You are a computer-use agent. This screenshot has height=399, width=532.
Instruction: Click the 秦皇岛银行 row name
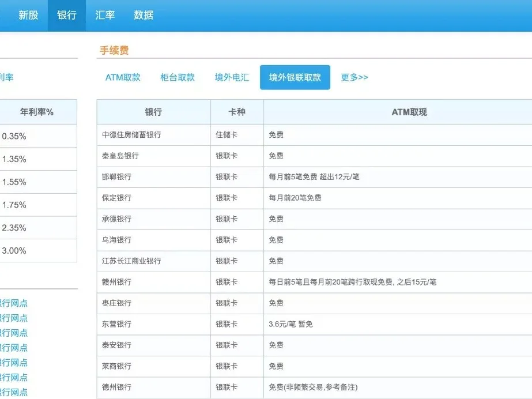click(x=120, y=156)
